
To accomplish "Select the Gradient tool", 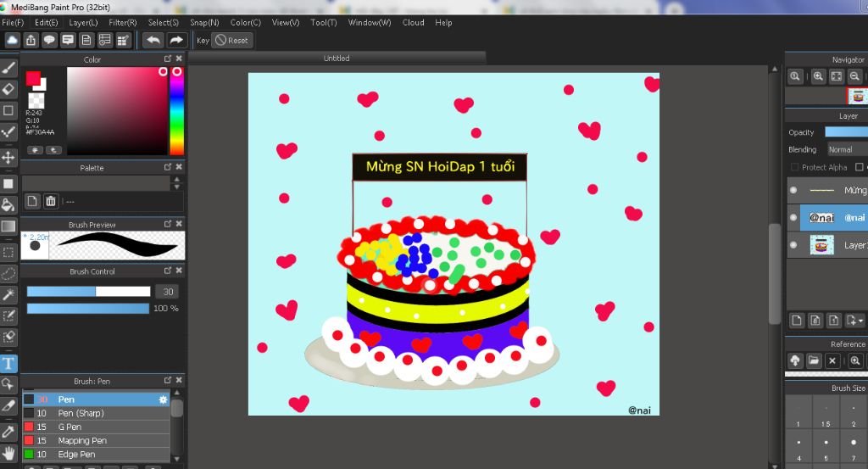I will pyautogui.click(x=8, y=226).
